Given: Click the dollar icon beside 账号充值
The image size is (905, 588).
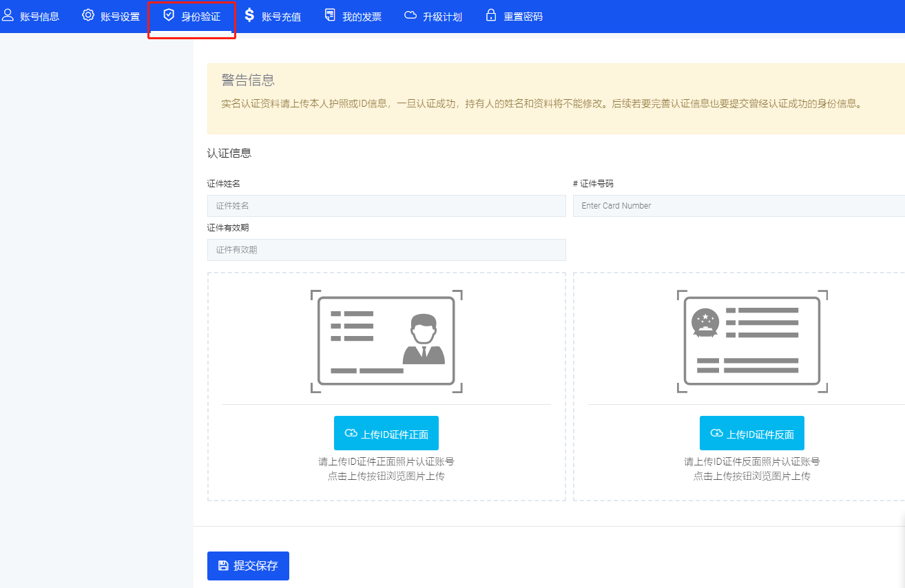Looking at the screenshot, I should click(249, 15).
